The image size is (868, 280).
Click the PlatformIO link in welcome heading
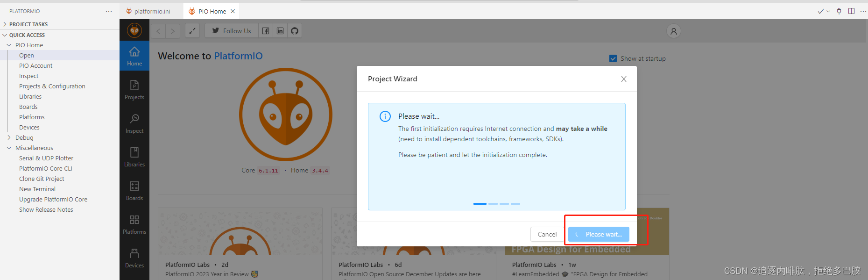[238, 56]
